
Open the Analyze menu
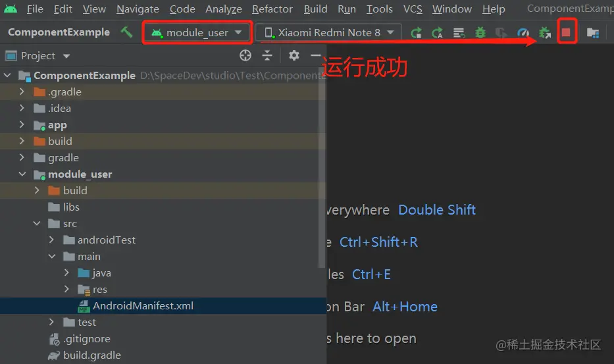click(224, 9)
